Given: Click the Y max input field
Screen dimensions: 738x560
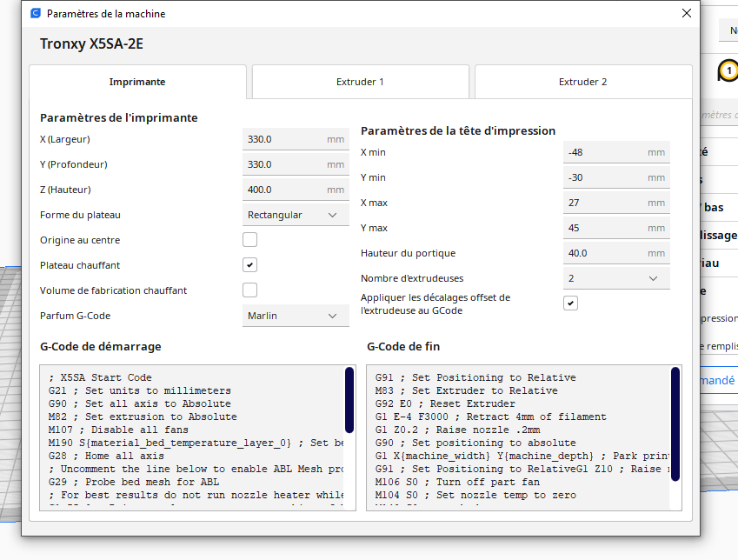Looking at the screenshot, I should [x=616, y=228].
